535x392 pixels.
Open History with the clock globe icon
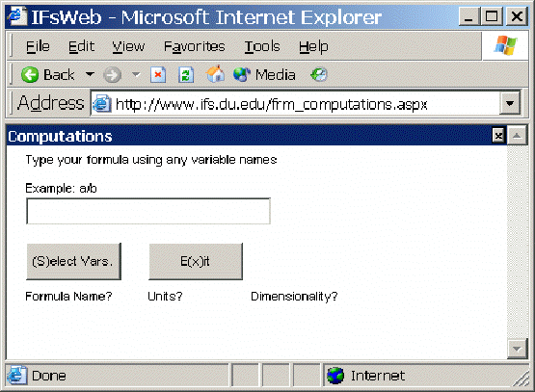319,75
